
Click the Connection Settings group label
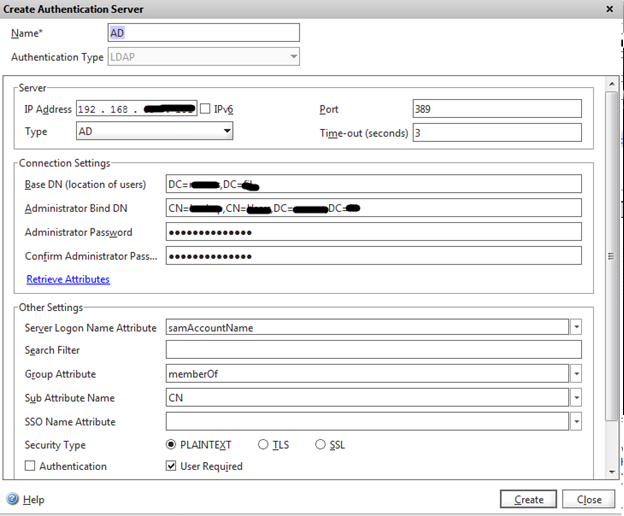tap(64, 163)
